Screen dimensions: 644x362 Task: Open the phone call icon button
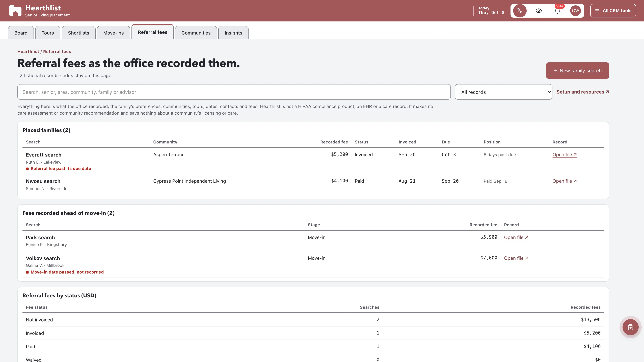tap(520, 11)
